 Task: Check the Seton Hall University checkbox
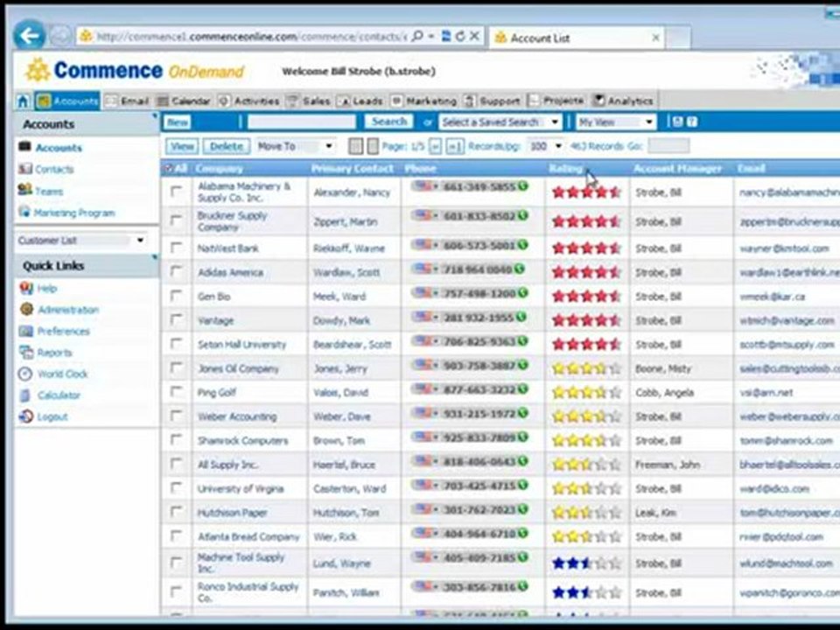coord(176,343)
